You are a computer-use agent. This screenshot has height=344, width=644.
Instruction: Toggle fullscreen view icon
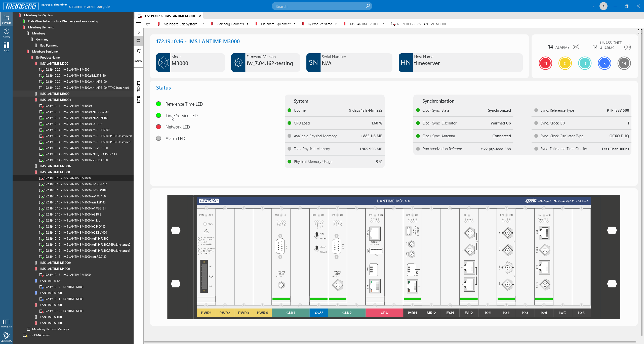click(640, 31)
